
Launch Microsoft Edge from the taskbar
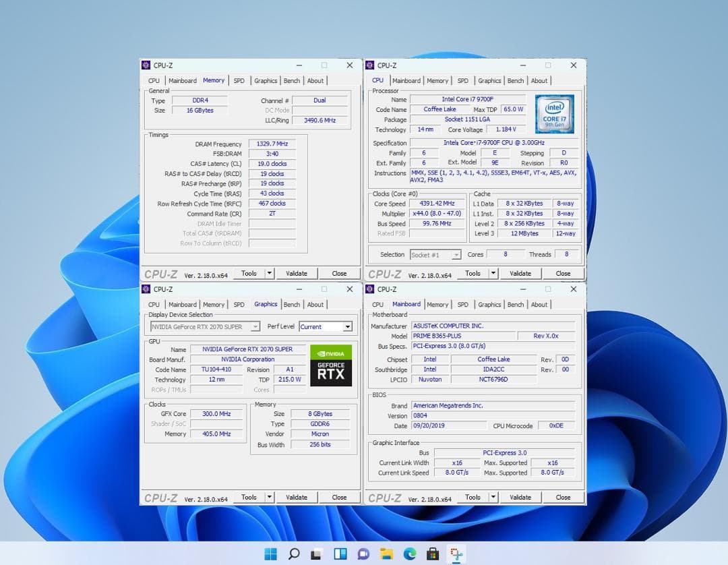(410, 554)
